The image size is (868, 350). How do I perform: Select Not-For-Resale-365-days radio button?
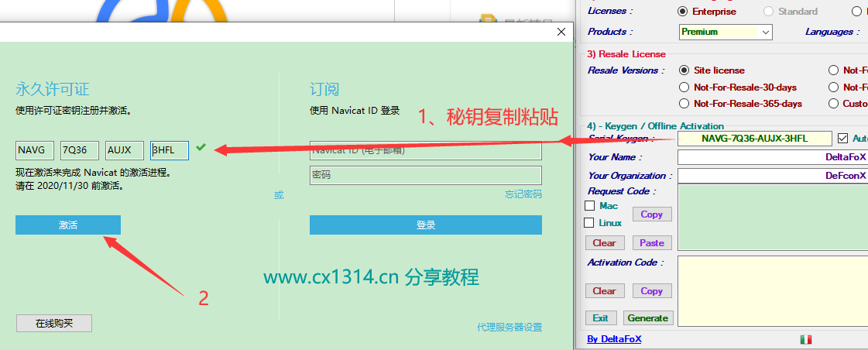click(684, 104)
